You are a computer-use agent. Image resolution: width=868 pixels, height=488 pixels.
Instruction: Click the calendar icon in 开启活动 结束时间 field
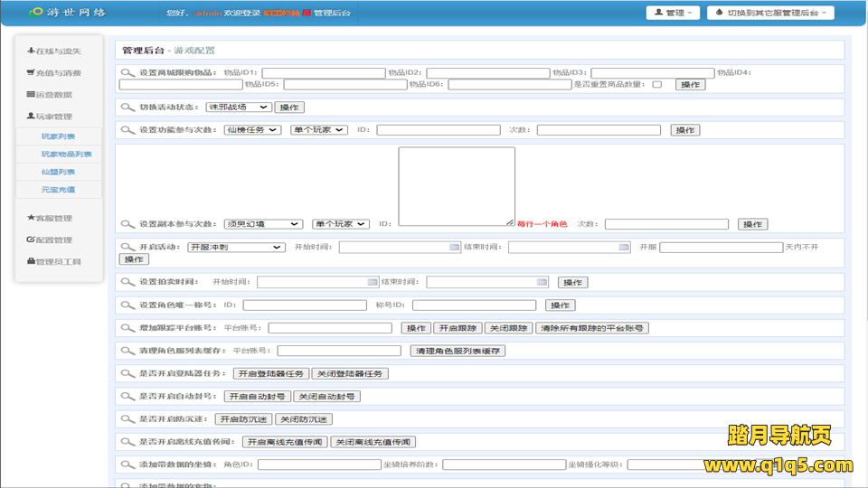[x=624, y=247]
